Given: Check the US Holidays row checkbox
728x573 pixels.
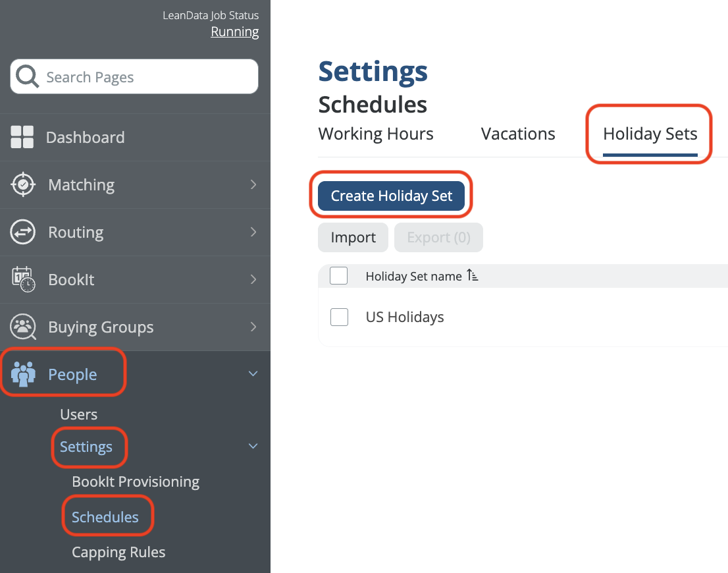Looking at the screenshot, I should tap(339, 317).
